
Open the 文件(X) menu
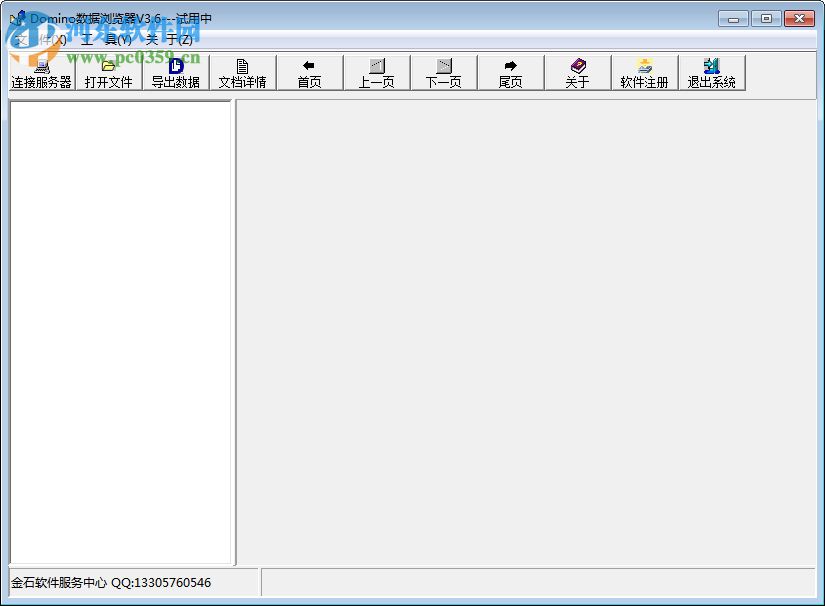(40, 40)
